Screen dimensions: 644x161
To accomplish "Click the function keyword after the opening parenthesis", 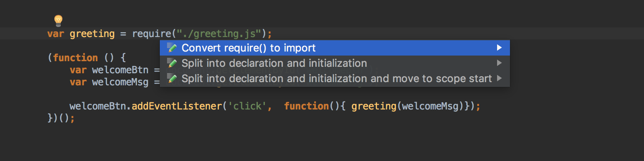I will (x=75, y=58).
